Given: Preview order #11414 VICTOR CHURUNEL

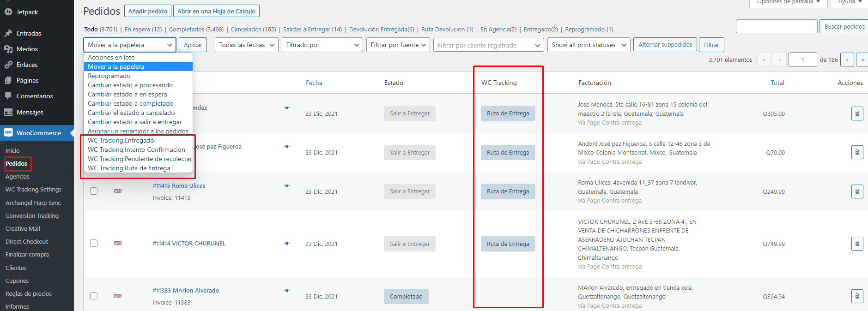Looking at the screenshot, I should tap(287, 244).
